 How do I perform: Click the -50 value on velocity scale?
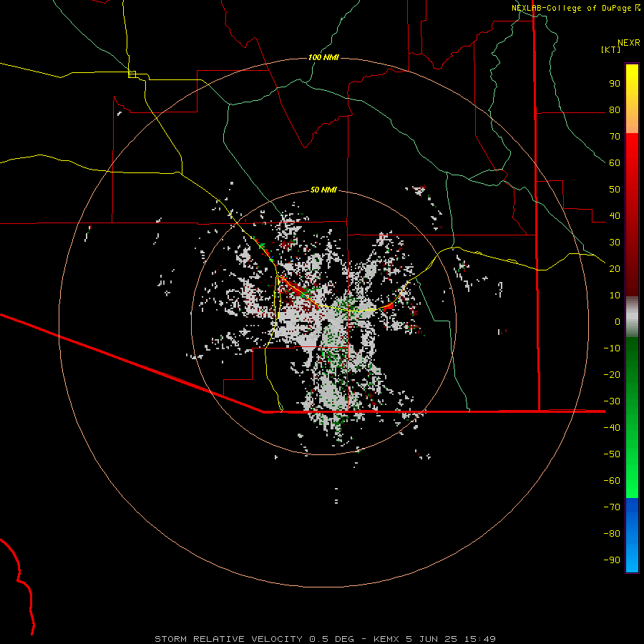(x=612, y=454)
